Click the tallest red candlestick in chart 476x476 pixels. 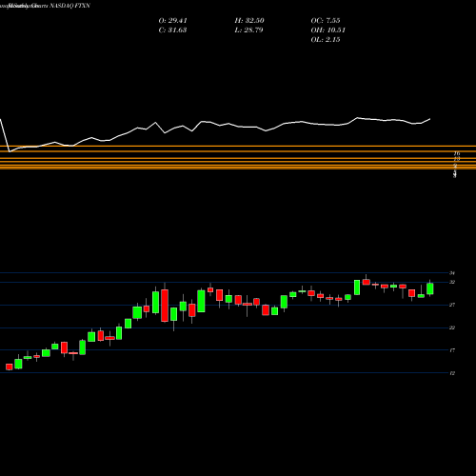[x=165, y=306]
